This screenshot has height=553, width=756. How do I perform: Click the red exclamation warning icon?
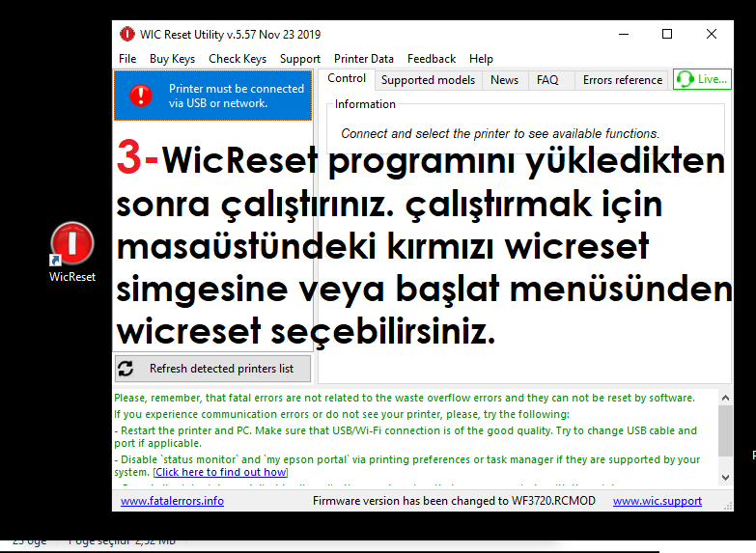click(141, 96)
